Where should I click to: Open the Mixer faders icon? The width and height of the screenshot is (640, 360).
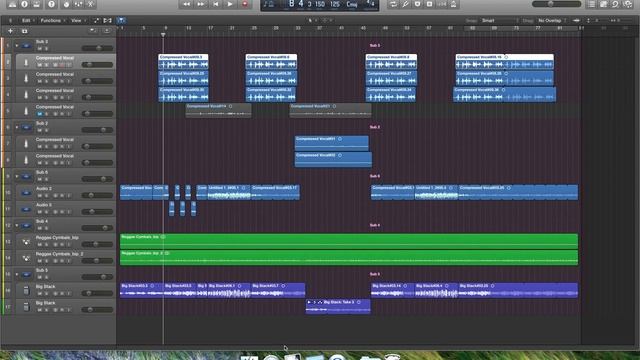click(78, 4)
